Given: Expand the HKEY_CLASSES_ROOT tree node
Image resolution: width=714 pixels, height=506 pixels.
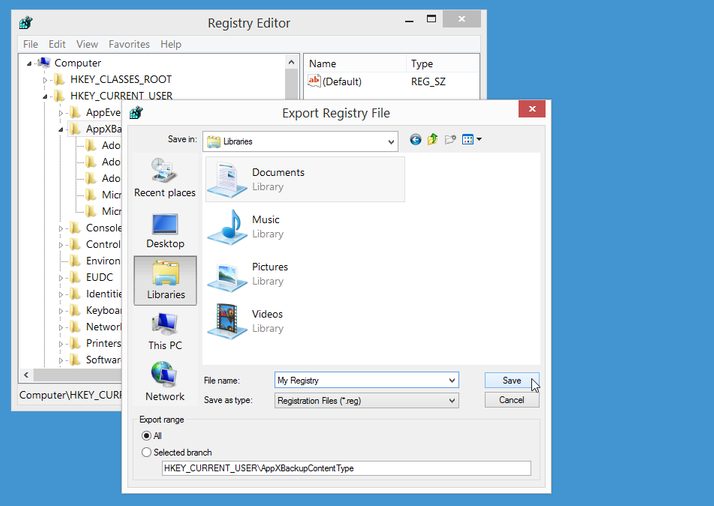Looking at the screenshot, I should click(46, 80).
